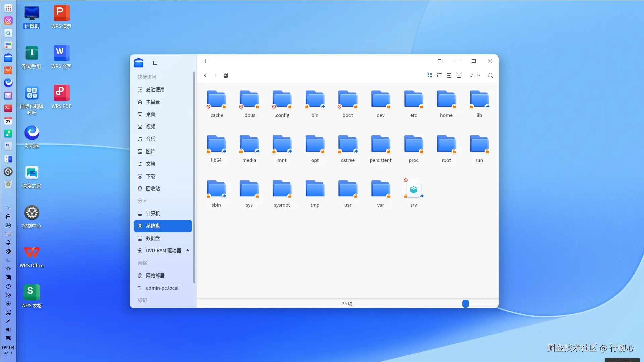Open 计算机 desktop icon

coord(32,18)
